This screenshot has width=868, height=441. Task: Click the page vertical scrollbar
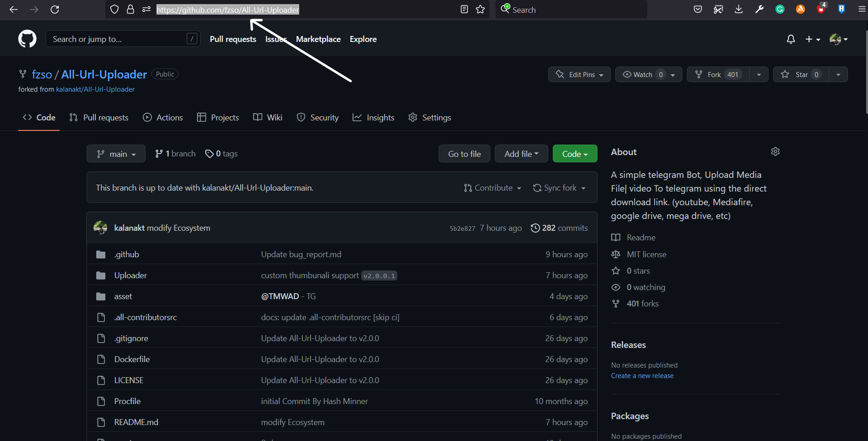[866, 72]
